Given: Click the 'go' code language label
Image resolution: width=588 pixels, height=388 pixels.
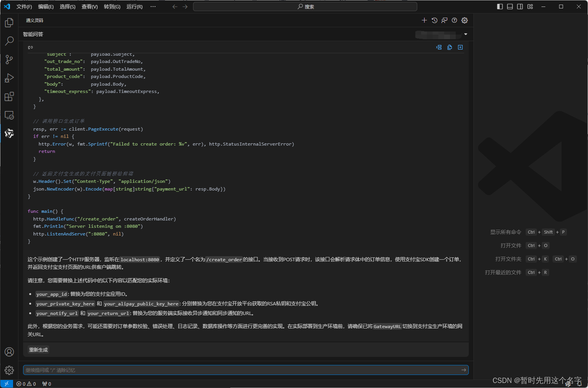Looking at the screenshot, I should click(x=30, y=47).
